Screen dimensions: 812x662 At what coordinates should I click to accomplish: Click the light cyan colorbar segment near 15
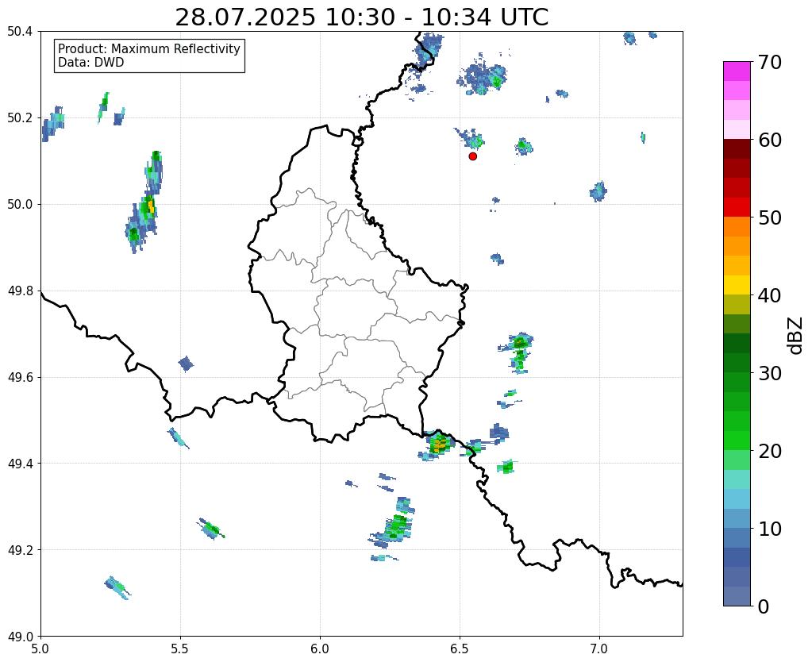[x=737, y=479]
